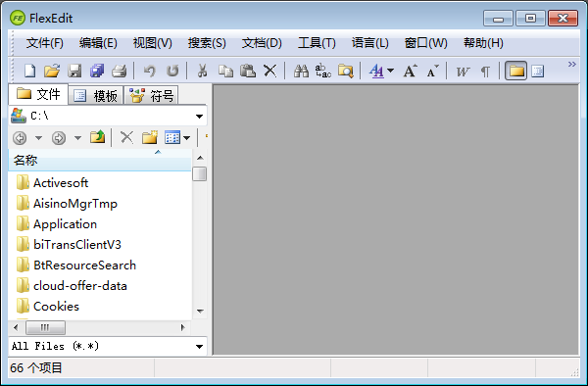Image resolution: width=588 pixels, height=386 pixels.
Task: Cut selection with scissors icon
Action: (x=203, y=71)
